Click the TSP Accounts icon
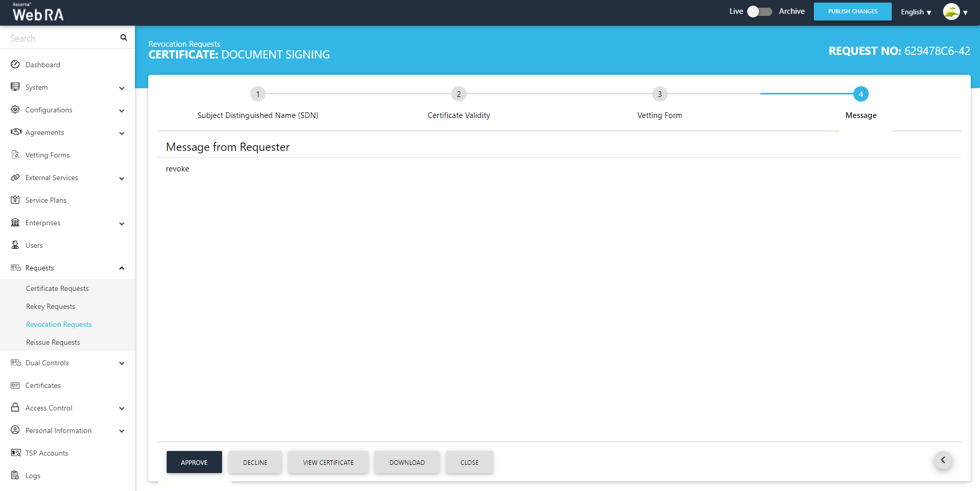The image size is (980, 491). 15,453
